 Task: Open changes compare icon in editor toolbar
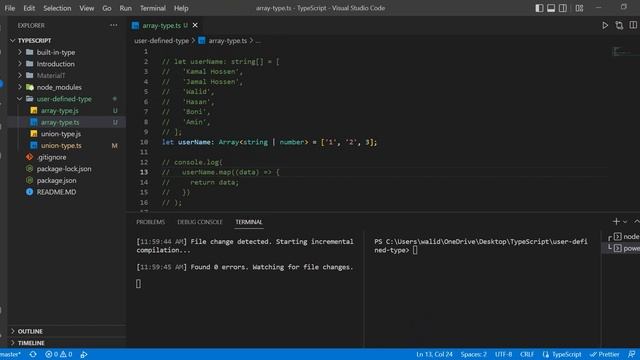619,25
